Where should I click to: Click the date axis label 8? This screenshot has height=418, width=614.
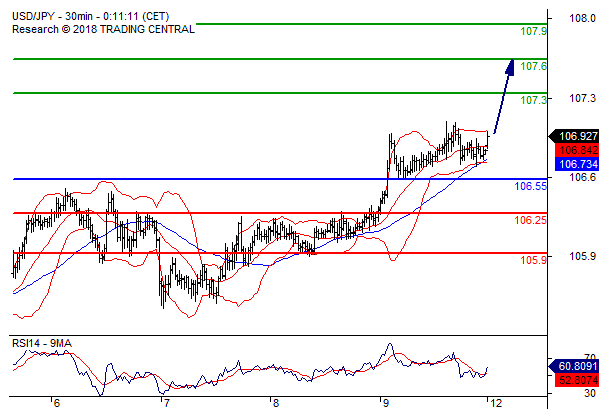click(x=276, y=404)
